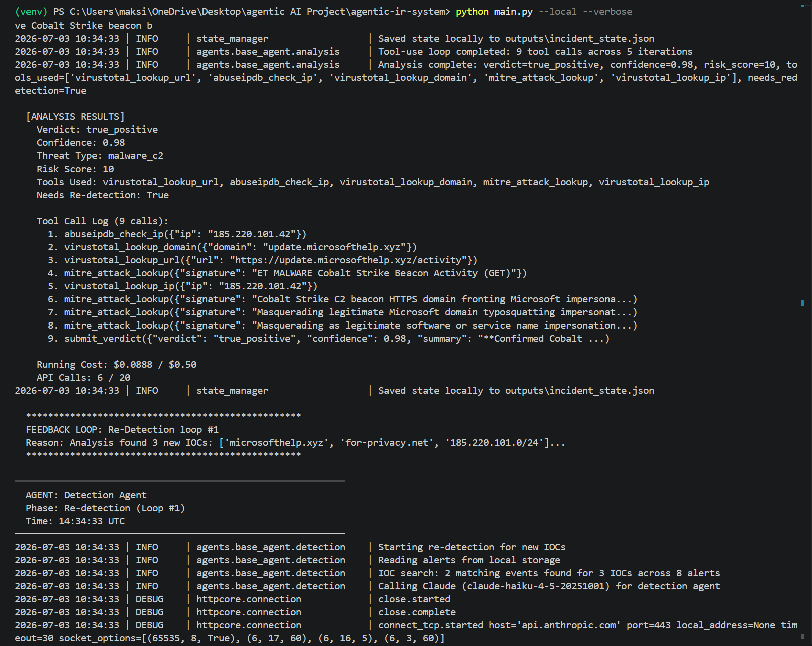The height and width of the screenshot is (646, 812).
Task: Select 'IOC search: 2 matching events found' message
Action: point(549,573)
